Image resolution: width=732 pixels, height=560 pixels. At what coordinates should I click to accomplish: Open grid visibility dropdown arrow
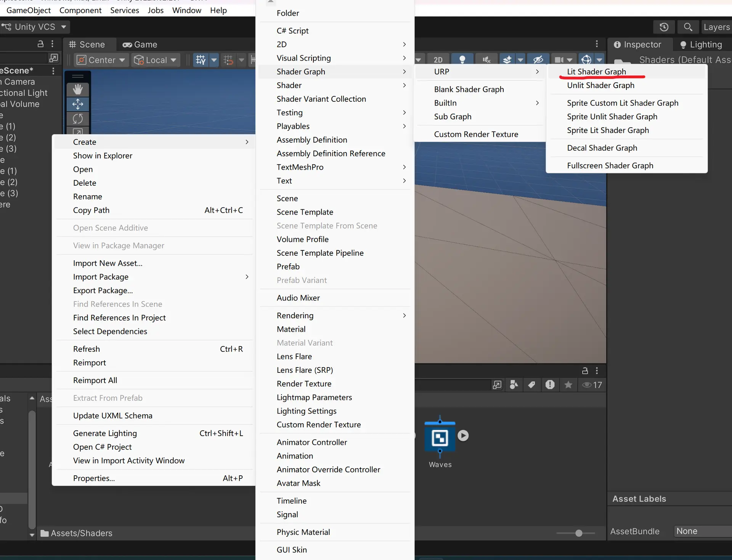click(x=214, y=60)
